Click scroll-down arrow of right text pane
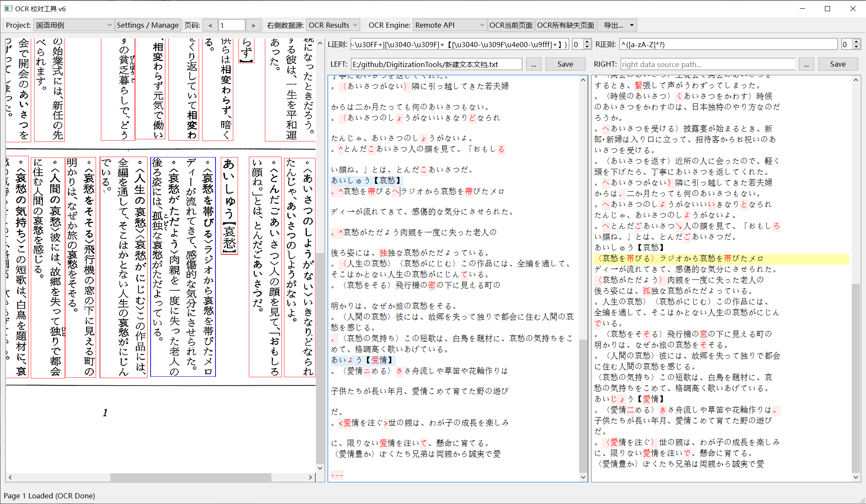The image size is (866, 504). click(856, 477)
